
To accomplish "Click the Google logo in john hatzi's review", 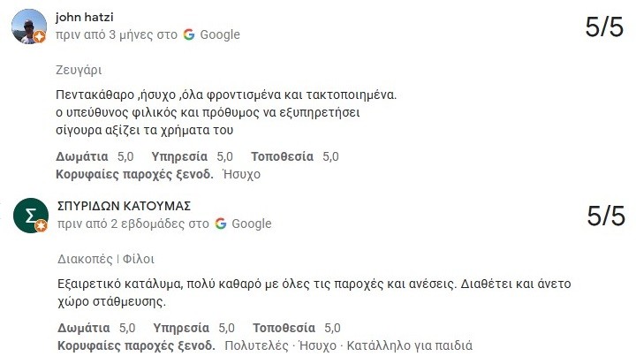I will point(189,34).
